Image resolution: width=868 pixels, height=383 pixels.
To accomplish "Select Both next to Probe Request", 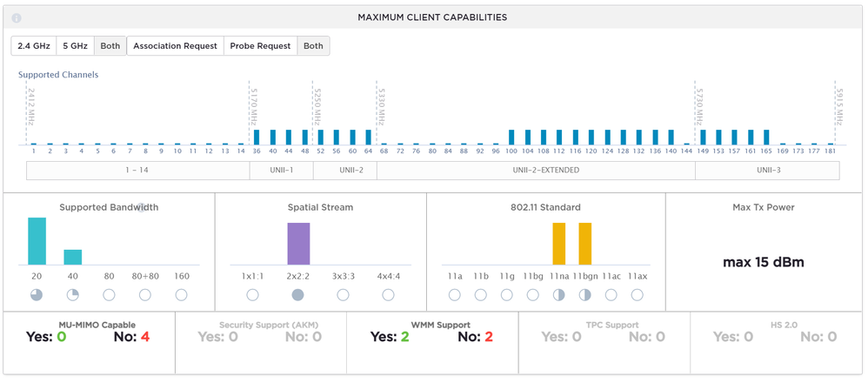I will [x=313, y=46].
